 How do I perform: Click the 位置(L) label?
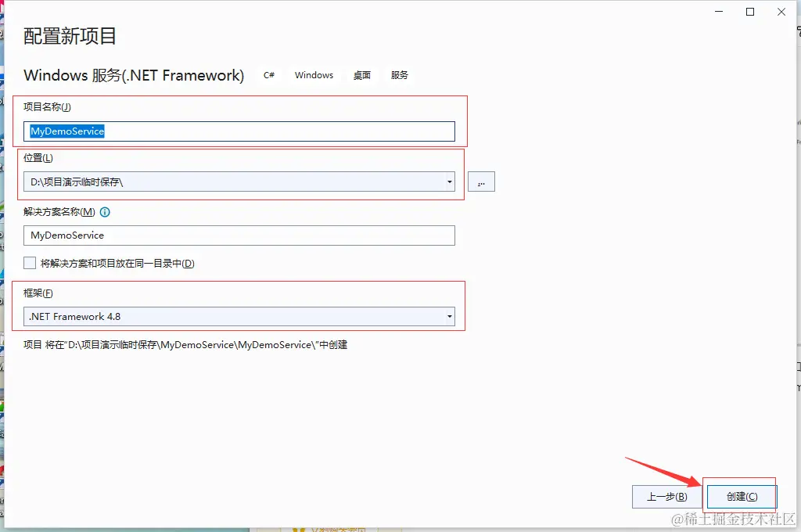pos(38,158)
